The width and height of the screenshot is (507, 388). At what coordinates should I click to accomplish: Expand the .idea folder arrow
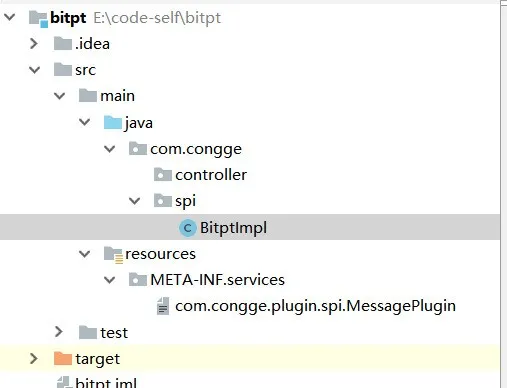point(34,43)
